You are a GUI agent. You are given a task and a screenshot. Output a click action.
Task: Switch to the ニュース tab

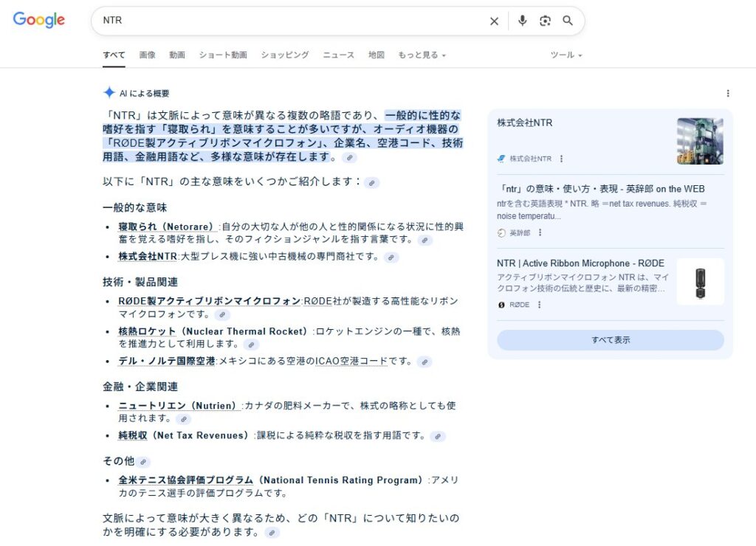(x=338, y=55)
